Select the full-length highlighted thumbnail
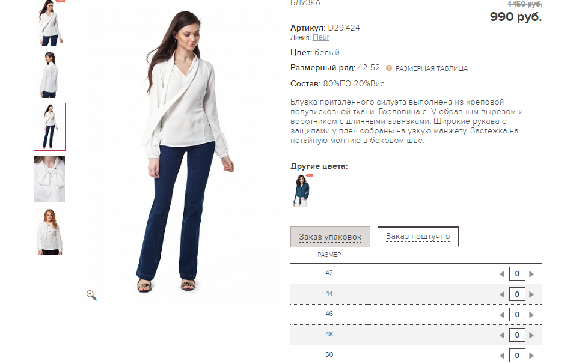Image resolution: width=588 pixels, height=364 pixels. click(x=49, y=127)
